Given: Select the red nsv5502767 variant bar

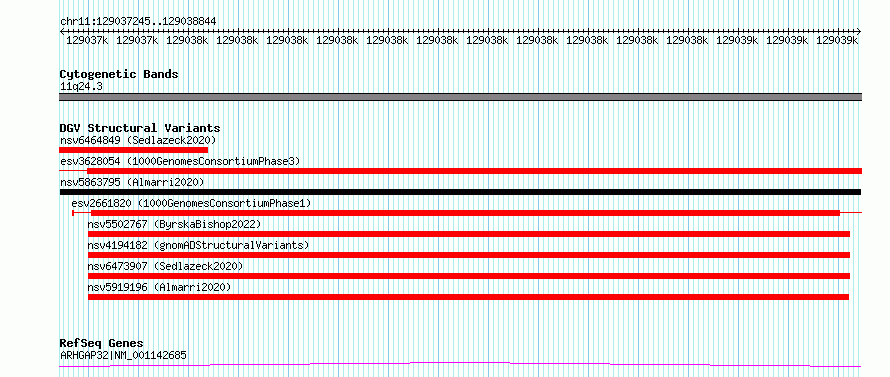Looking at the screenshot, I should [x=469, y=234].
